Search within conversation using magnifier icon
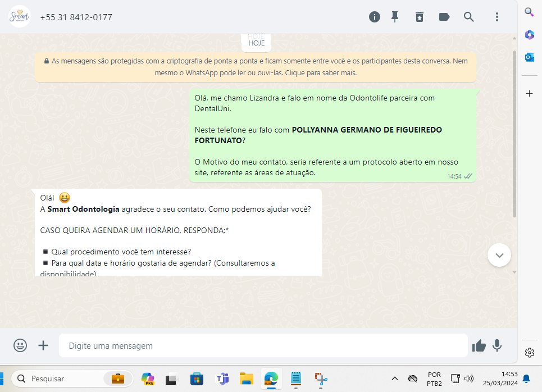This screenshot has width=542, height=392. click(469, 17)
